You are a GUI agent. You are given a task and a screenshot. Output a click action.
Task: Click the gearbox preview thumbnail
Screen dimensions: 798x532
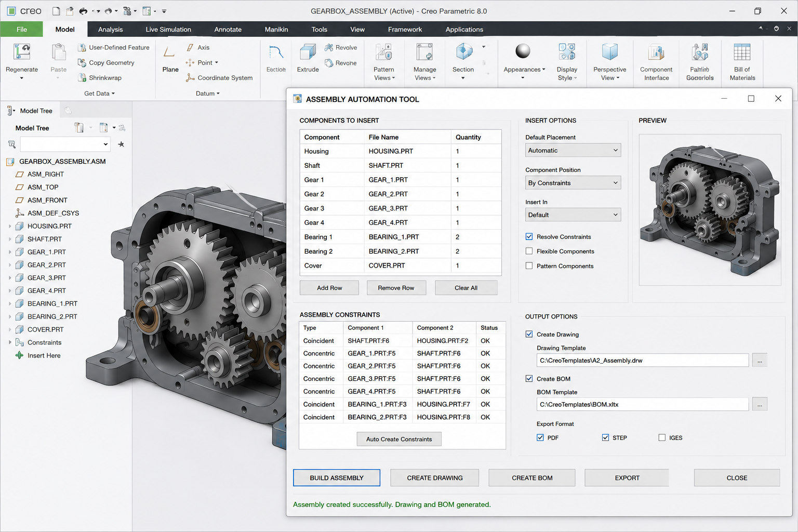710,210
